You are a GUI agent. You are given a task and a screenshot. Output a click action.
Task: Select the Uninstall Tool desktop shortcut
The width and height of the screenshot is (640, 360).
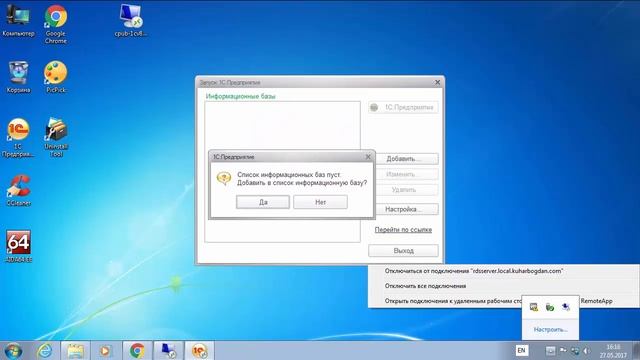[x=56, y=138]
